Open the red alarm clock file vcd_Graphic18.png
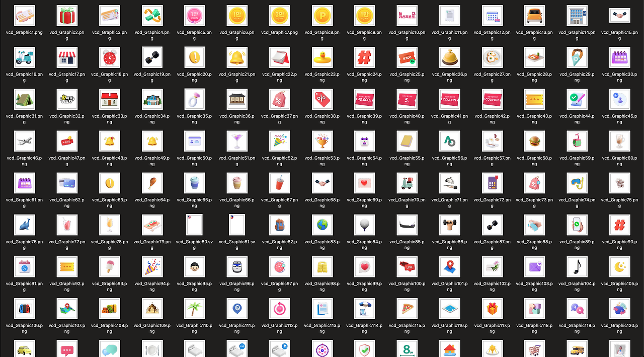 coord(109,57)
